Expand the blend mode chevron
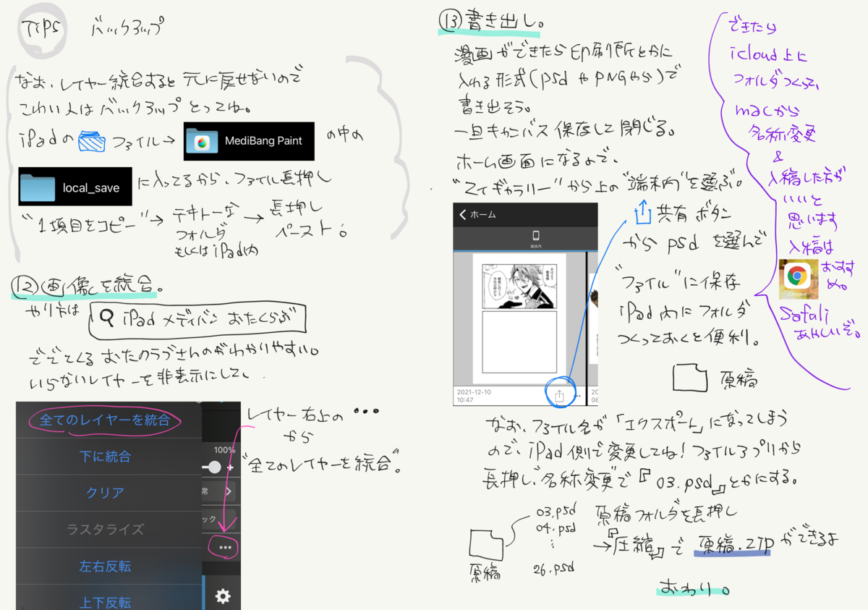 pyautogui.click(x=229, y=492)
